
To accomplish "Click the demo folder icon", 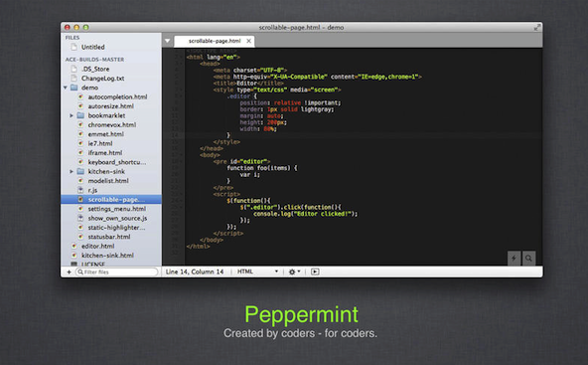I will (74, 88).
